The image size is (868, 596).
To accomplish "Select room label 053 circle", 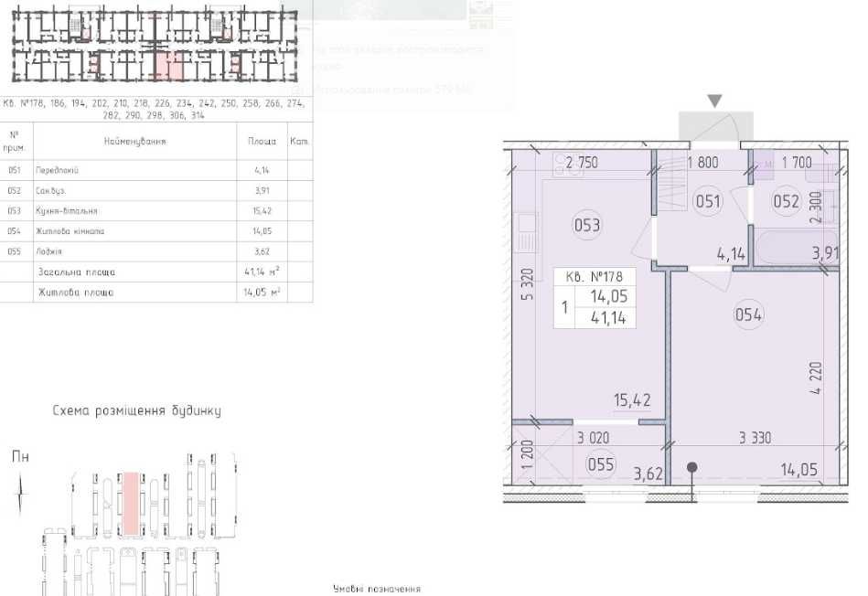I will point(587,225).
